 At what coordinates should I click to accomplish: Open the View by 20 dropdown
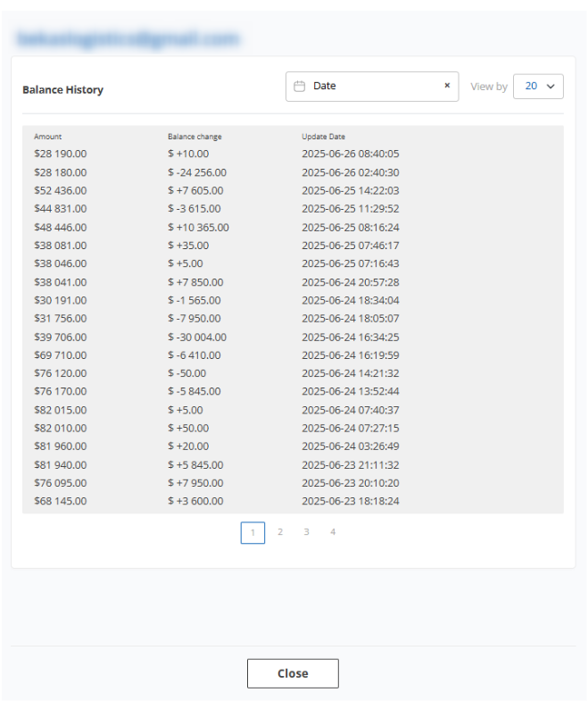click(x=539, y=87)
